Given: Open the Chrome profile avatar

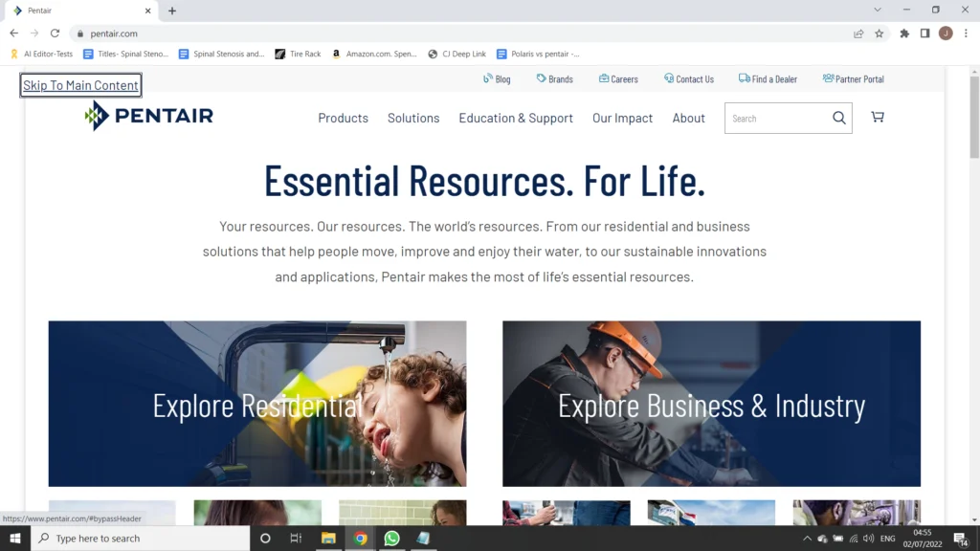Looking at the screenshot, I should 946,33.
